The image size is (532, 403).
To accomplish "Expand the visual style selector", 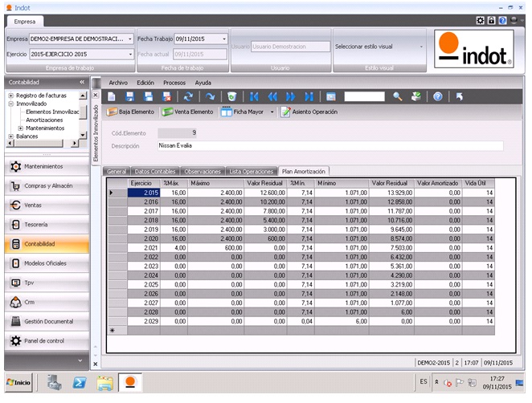I will pyautogui.click(x=421, y=47).
